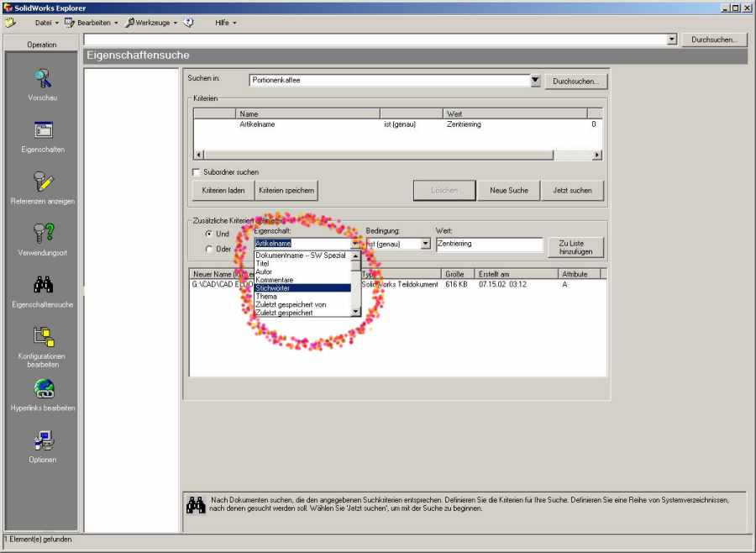
Task: Click Zu Liste hinzufügen button
Action: point(575,248)
